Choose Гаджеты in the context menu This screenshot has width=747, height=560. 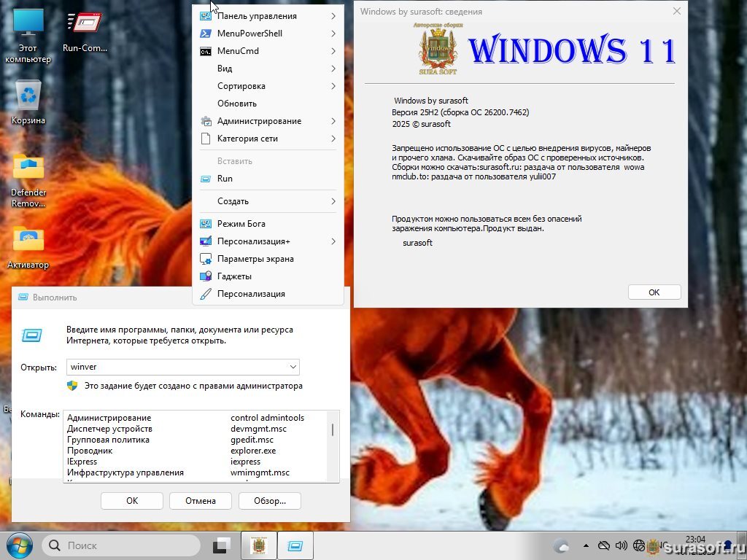(268, 276)
